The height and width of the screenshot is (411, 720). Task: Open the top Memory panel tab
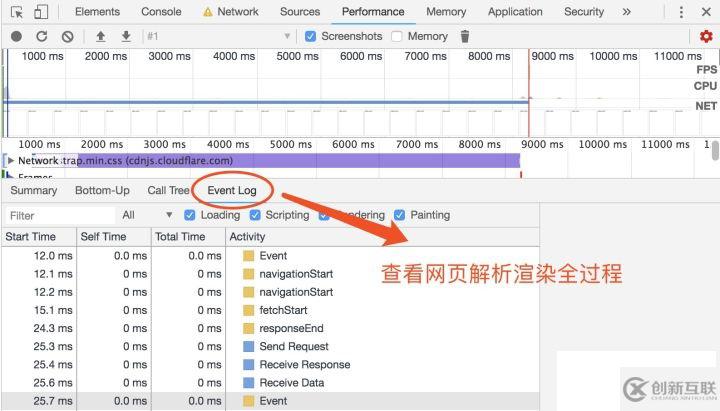click(x=446, y=12)
